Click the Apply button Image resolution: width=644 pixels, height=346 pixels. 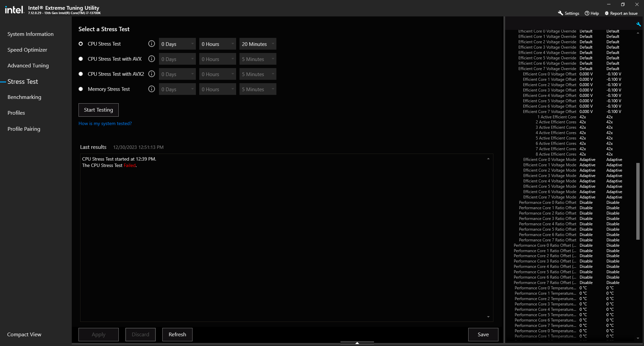pyautogui.click(x=99, y=335)
